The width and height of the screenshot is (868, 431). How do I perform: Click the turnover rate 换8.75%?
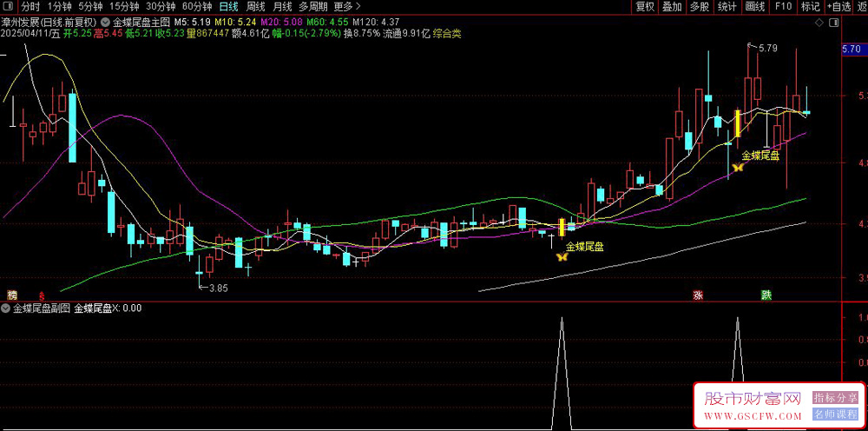362,33
